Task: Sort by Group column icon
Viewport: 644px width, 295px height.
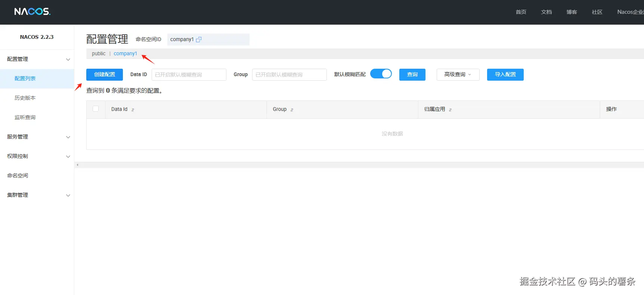Action: 292,110
